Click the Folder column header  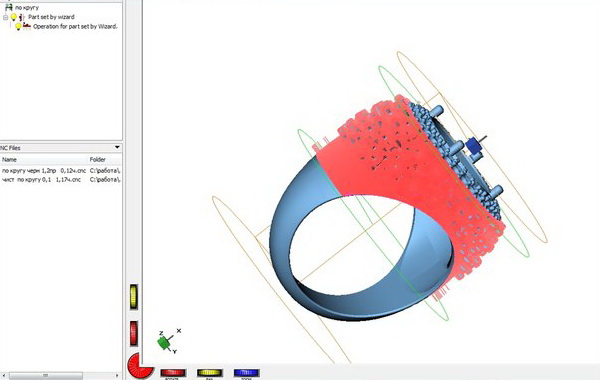[x=98, y=160]
